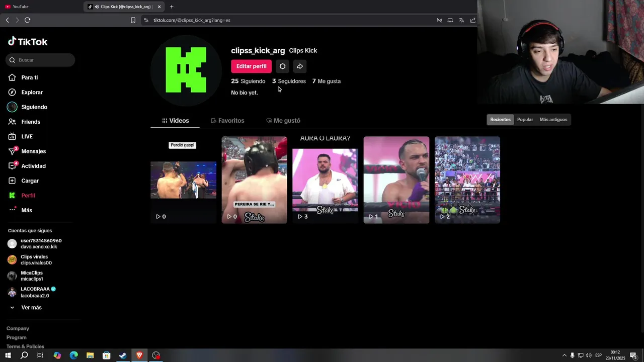The height and width of the screenshot is (362, 644).
Task: Switch to the Me gustó tab
Action: [283, 121]
